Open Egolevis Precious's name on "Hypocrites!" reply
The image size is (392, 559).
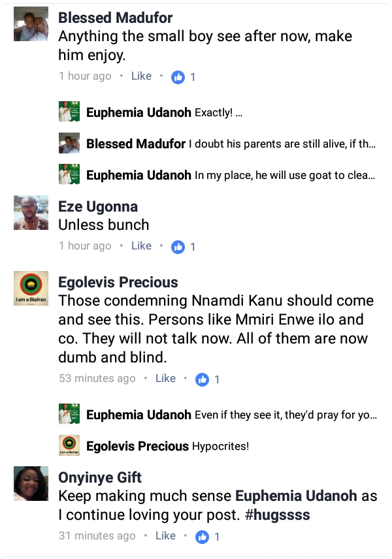click(137, 447)
